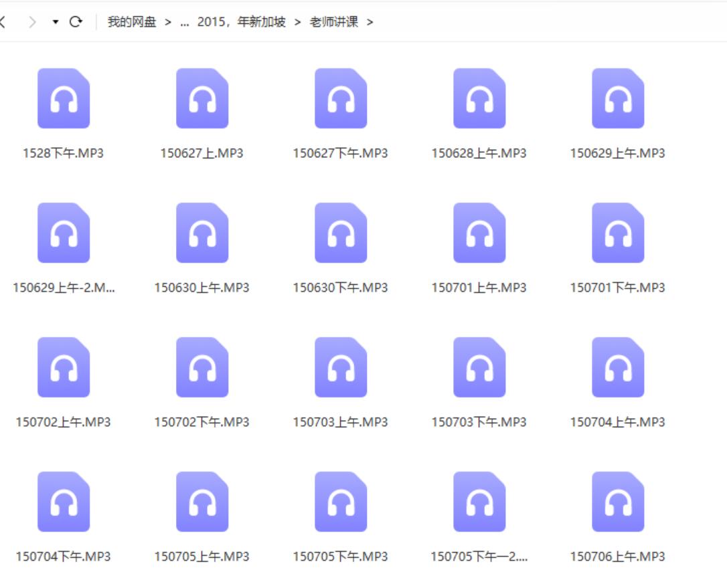
Task: Open the 150627上.MP3 audio icon
Action: (x=202, y=98)
